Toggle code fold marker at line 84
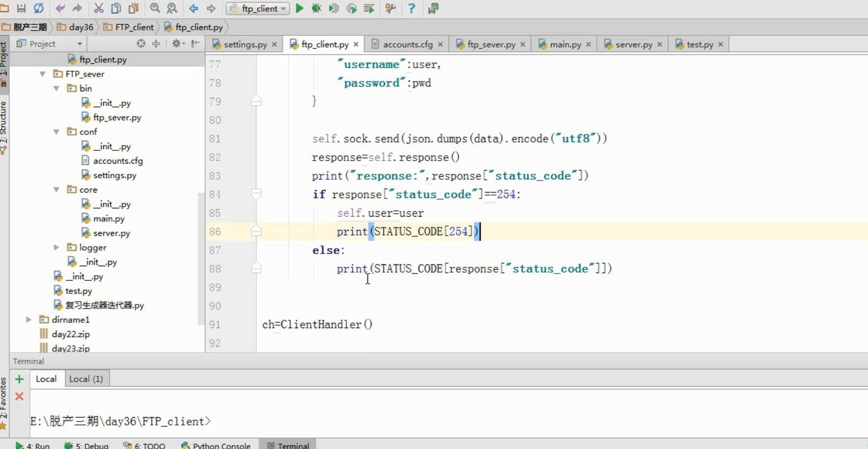Viewport: 868px width, 449px height. [x=256, y=194]
